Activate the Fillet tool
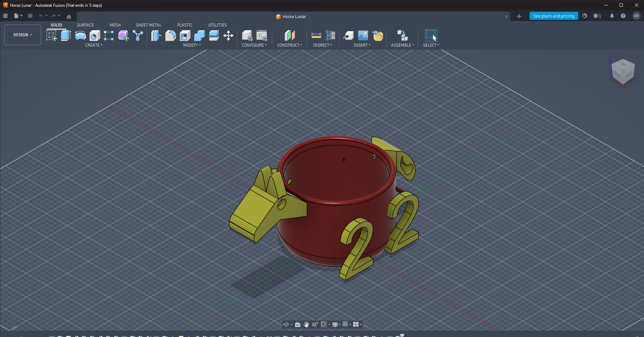Image resolution: width=644 pixels, height=337 pixels. pyautogui.click(x=170, y=35)
